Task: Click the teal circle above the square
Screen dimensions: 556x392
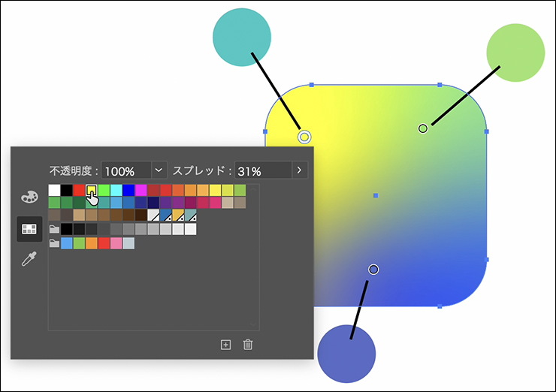Action: (x=241, y=37)
